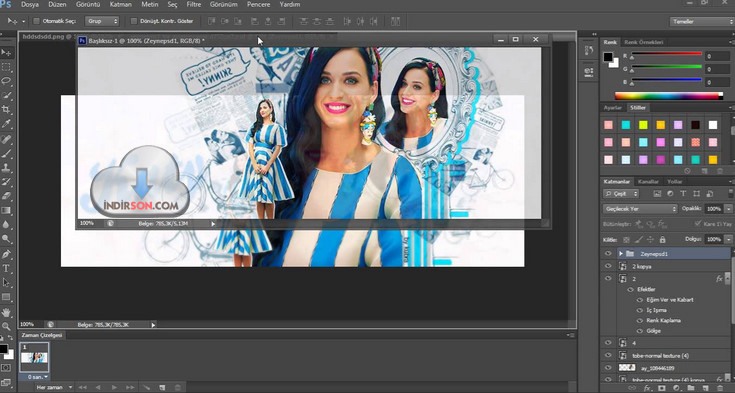Click the foreground color swatch in Renk panel
The height and width of the screenshot is (393, 735).
tap(608, 57)
